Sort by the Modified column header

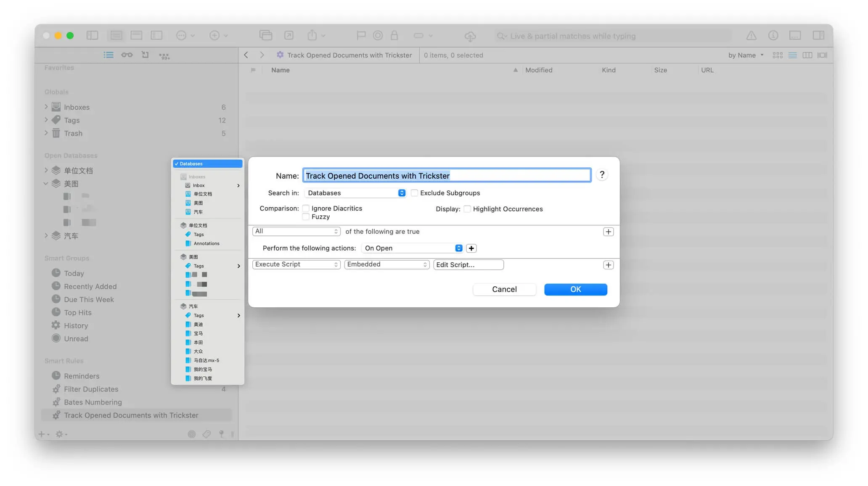(x=539, y=70)
